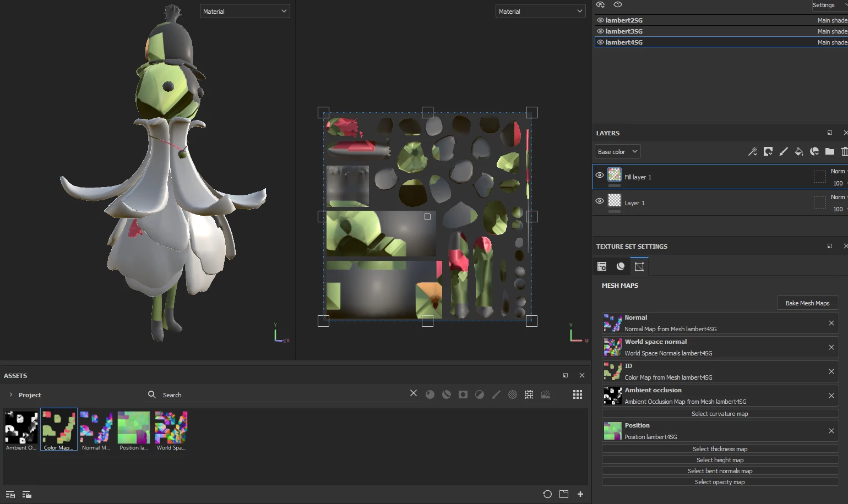Filter assets by environment maps icon

546,395
